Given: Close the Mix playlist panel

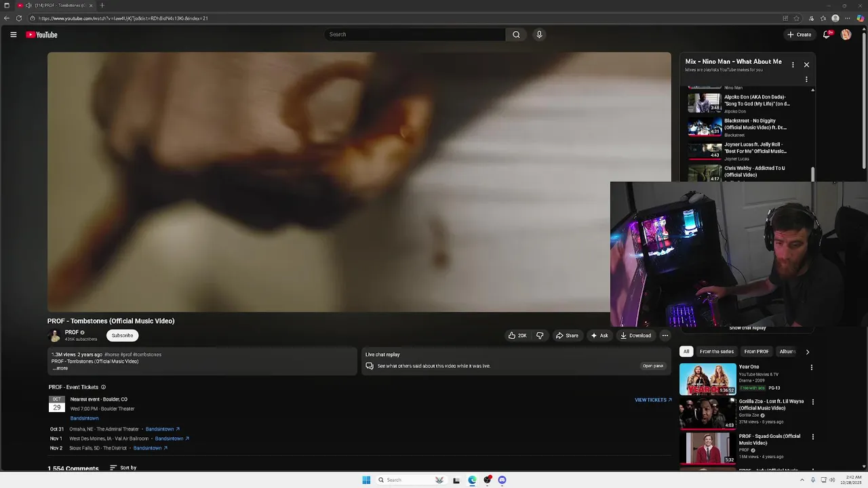Looking at the screenshot, I should pos(806,64).
